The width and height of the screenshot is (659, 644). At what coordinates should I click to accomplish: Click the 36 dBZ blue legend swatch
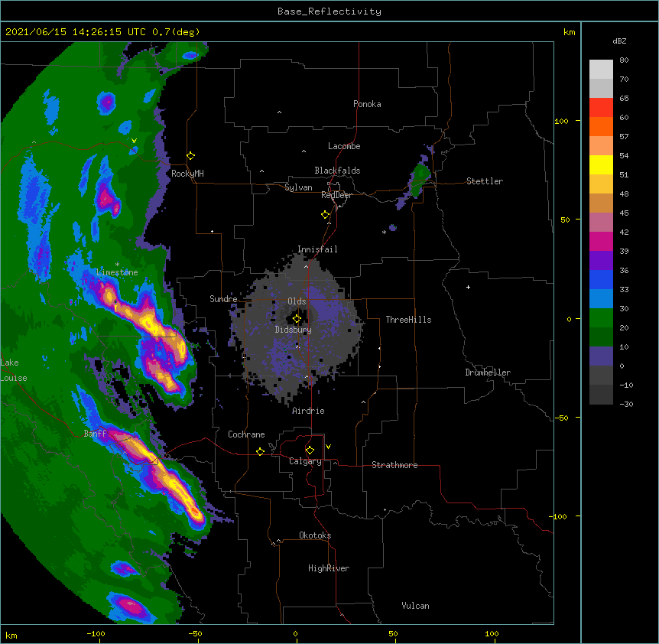tap(601, 279)
